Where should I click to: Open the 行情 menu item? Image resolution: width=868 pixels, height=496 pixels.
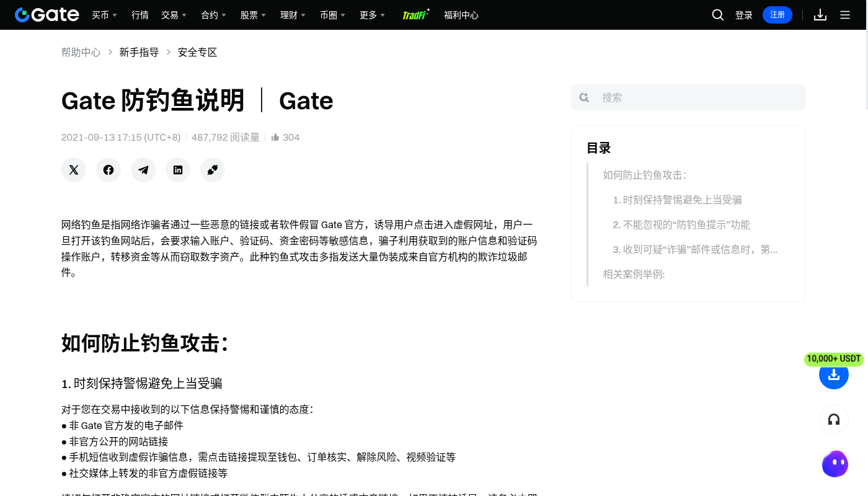140,15
